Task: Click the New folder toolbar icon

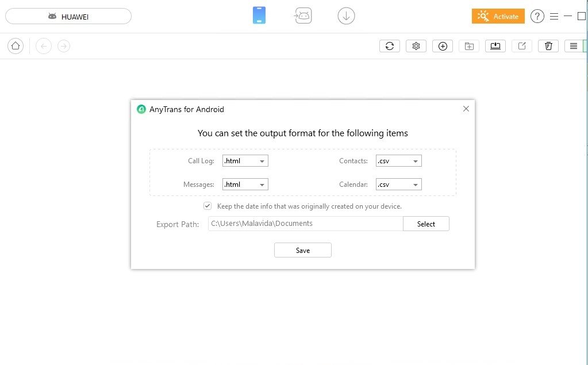Action: [469, 46]
